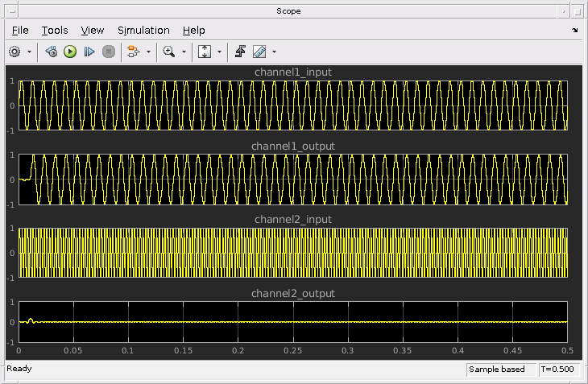Open the Simulation menu
Image resolution: width=588 pixels, height=384 pixels.
143,31
